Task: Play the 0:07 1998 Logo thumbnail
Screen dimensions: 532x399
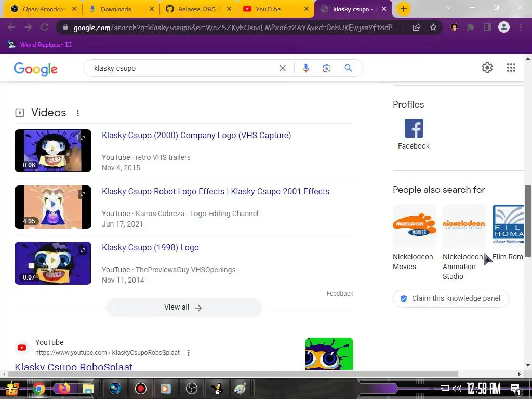Action: click(x=53, y=263)
